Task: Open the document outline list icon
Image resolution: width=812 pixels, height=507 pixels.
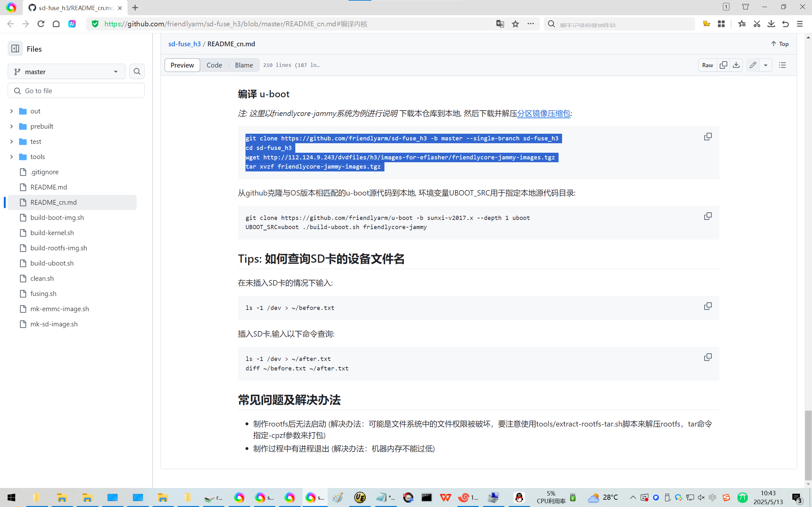Action: [x=783, y=65]
